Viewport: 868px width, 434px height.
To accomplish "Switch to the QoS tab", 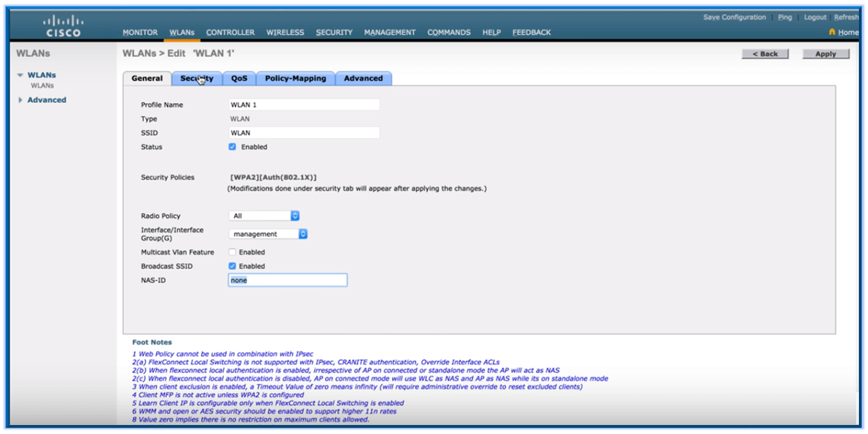I will click(239, 79).
